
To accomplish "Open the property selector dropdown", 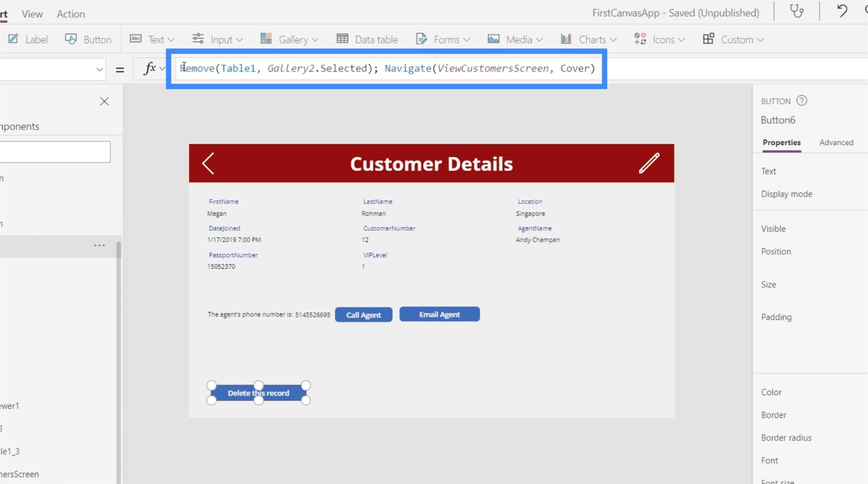I will [x=53, y=69].
